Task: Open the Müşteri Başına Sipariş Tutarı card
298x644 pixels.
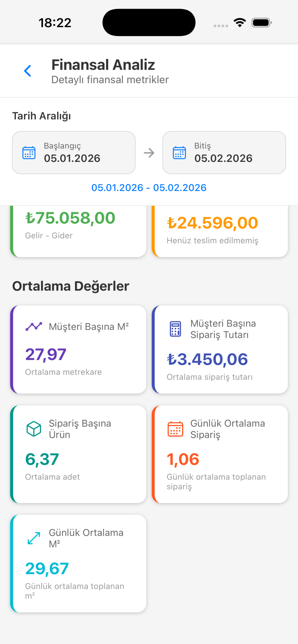Action: (x=220, y=350)
